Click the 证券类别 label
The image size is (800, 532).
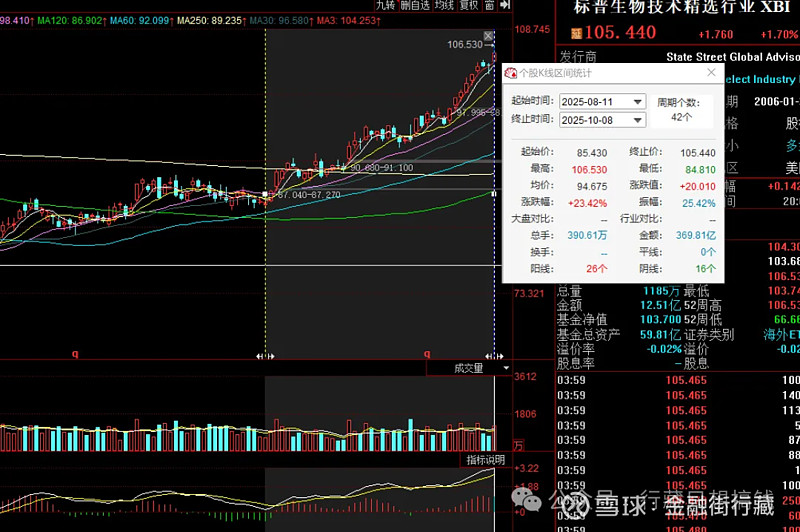coord(709,335)
